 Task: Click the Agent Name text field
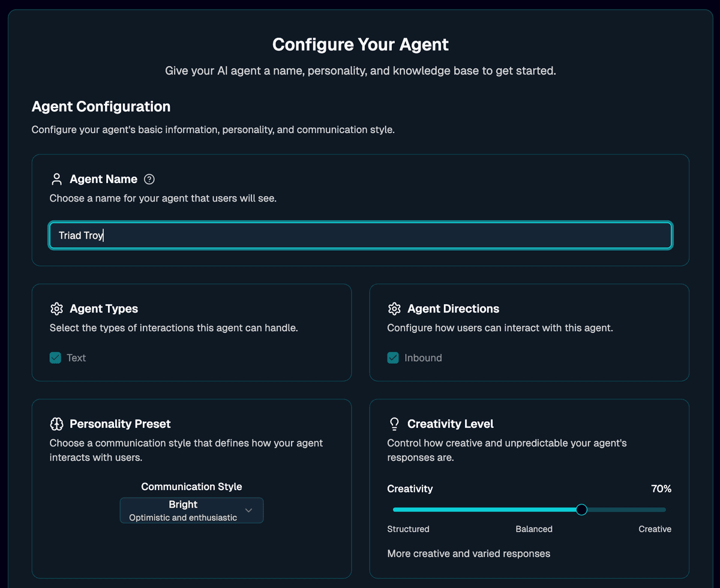360,236
